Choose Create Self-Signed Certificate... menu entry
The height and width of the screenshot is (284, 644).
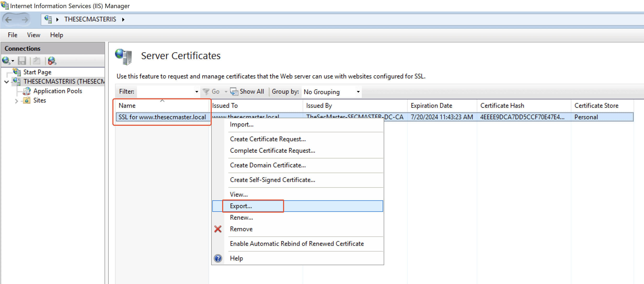pyautogui.click(x=297, y=180)
